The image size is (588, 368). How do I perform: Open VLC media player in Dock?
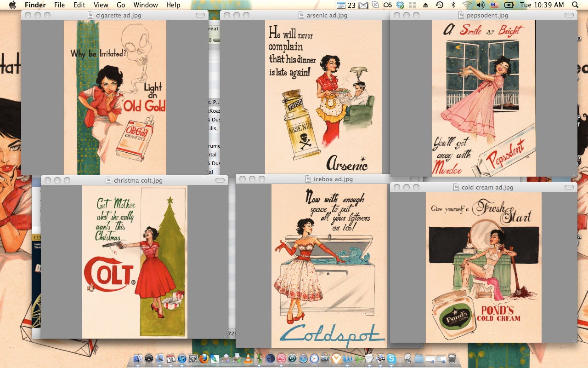248,358
